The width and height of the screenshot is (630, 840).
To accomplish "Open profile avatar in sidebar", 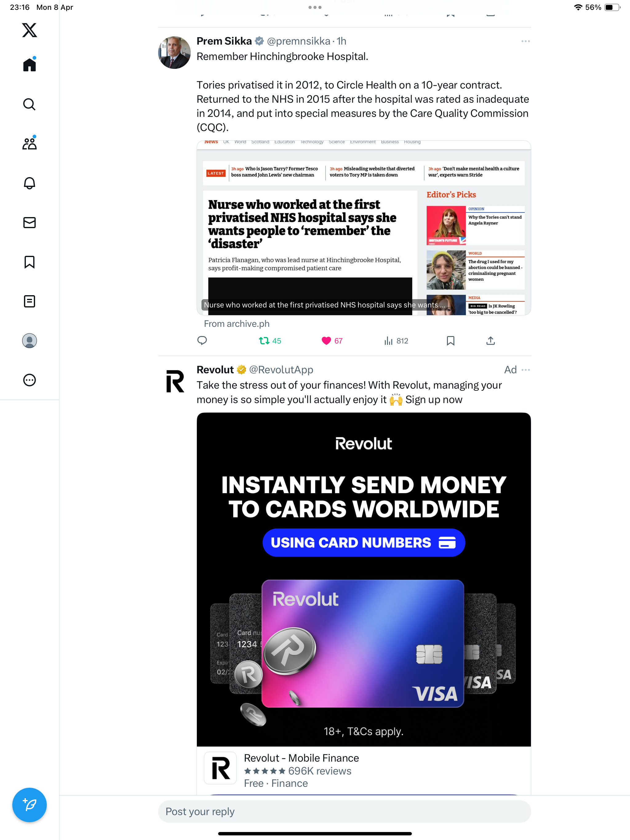I will 29,341.
